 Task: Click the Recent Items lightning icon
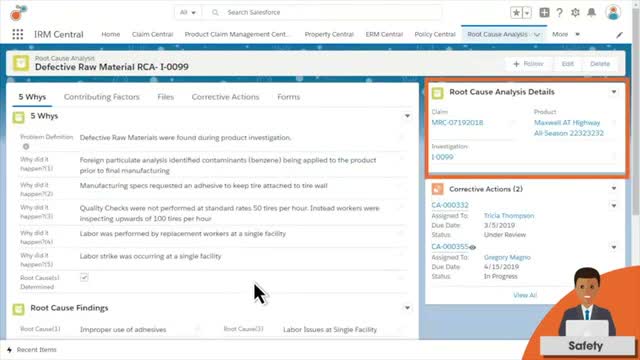tap(9, 350)
